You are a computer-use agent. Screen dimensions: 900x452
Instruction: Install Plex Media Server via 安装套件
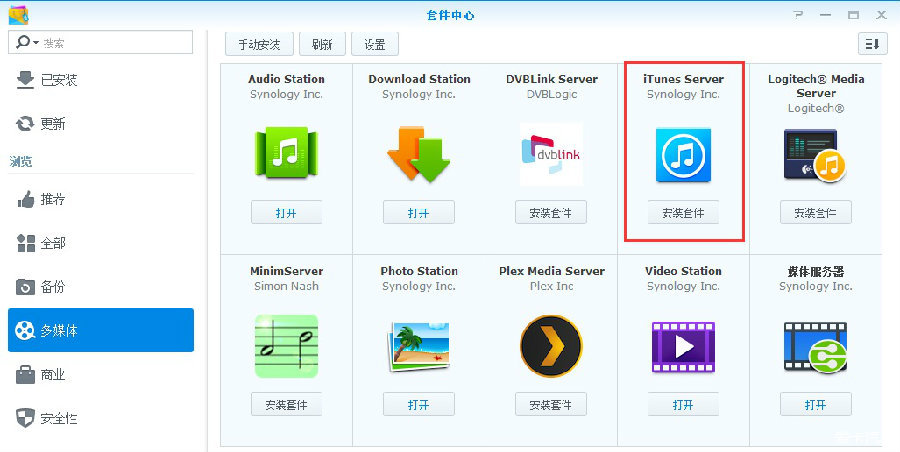click(x=551, y=404)
